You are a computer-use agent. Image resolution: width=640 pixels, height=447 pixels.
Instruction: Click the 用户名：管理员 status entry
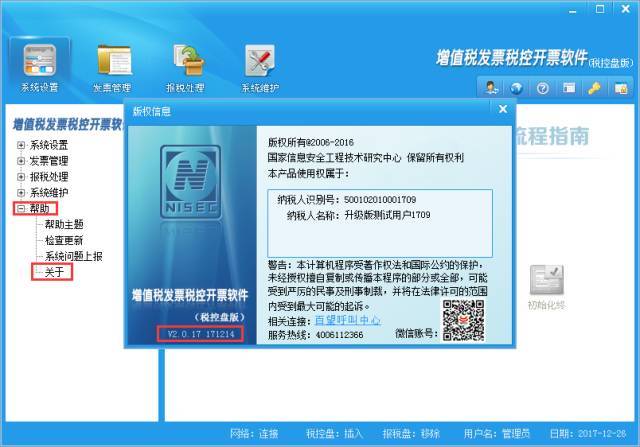[x=496, y=434]
